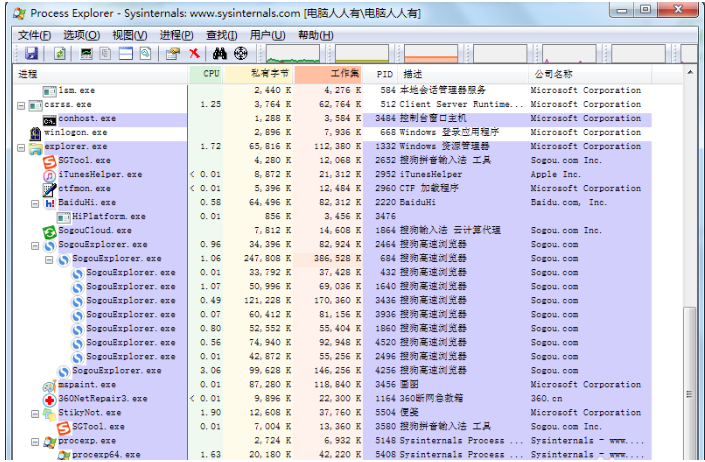Click the red X Kill Process icon

(x=194, y=53)
